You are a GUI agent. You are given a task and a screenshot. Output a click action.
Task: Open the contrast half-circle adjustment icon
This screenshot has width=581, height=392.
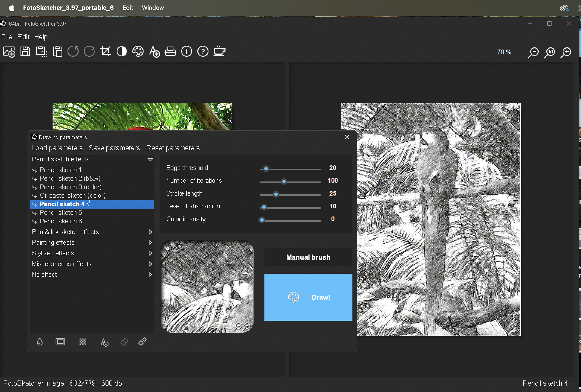coord(122,52)
